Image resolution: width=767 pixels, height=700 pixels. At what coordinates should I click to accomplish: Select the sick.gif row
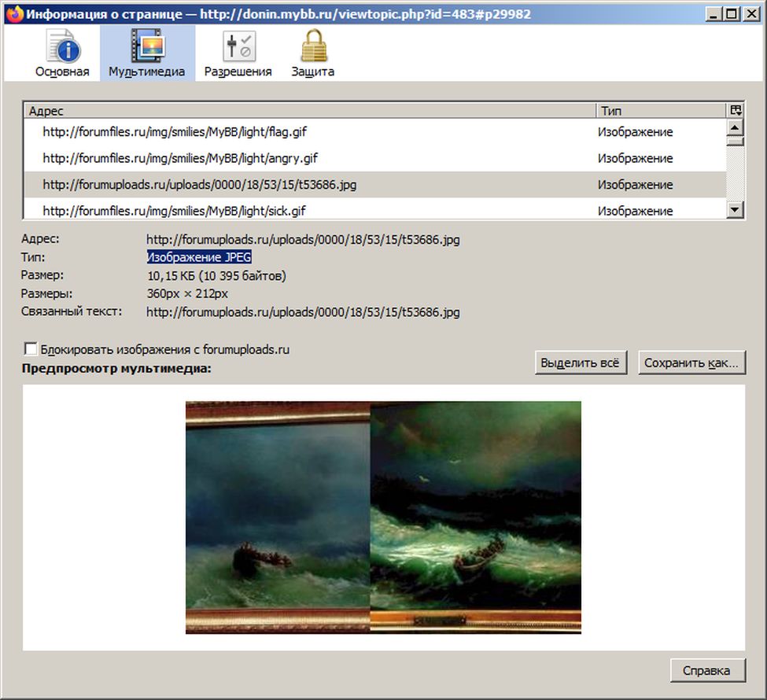pyautogui.click(x=374, y=209)
